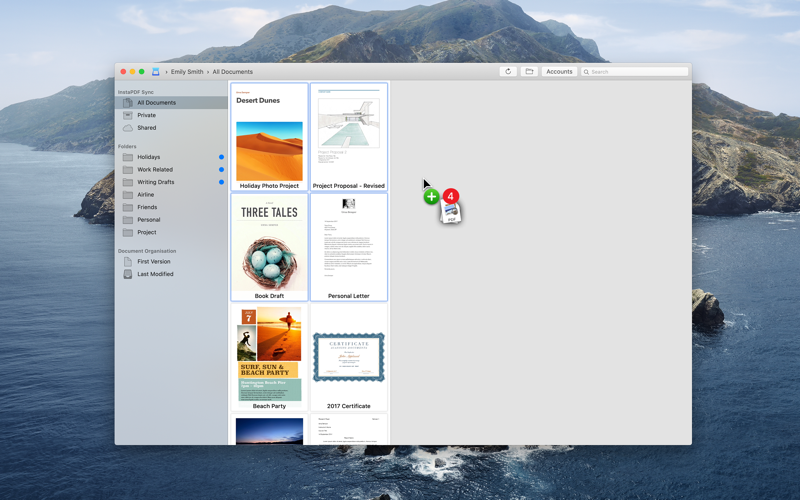This screenshot has width=800, height=500.
Task: Open the Work Related folder label
Action: coord(155,169)
